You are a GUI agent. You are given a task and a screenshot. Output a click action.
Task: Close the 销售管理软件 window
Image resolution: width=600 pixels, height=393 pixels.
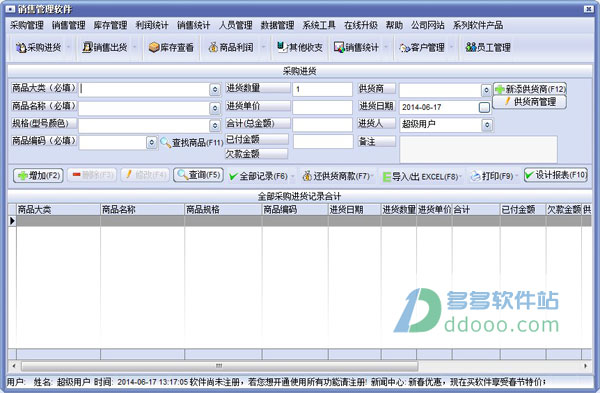[x=589, y=9]
